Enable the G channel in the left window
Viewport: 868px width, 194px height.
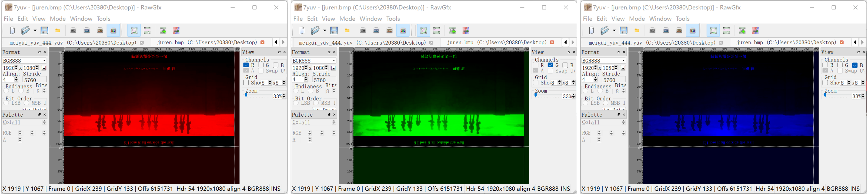(x=261, y=65)
